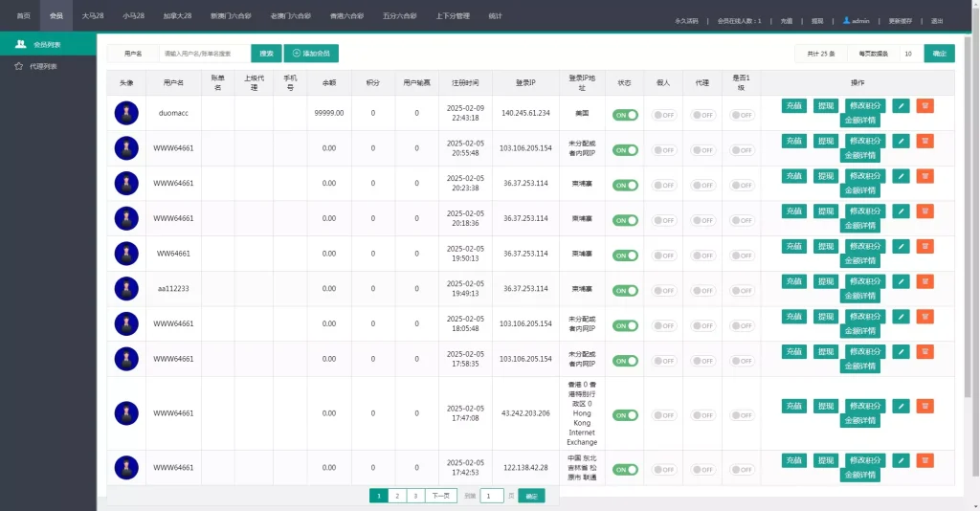Screen dimensions: 980x511
Task: Delete the user WW64661 with trash icon
Action: 924,247
